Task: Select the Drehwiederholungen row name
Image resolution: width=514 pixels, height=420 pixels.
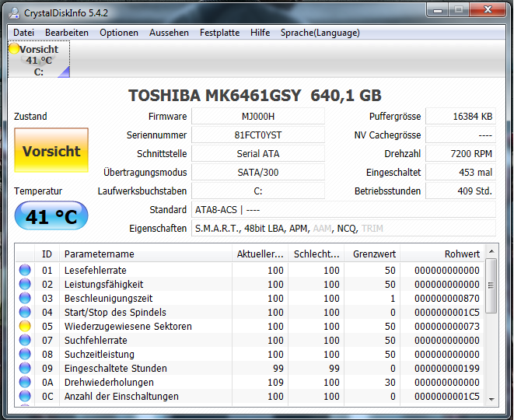Action: point(109,383)
